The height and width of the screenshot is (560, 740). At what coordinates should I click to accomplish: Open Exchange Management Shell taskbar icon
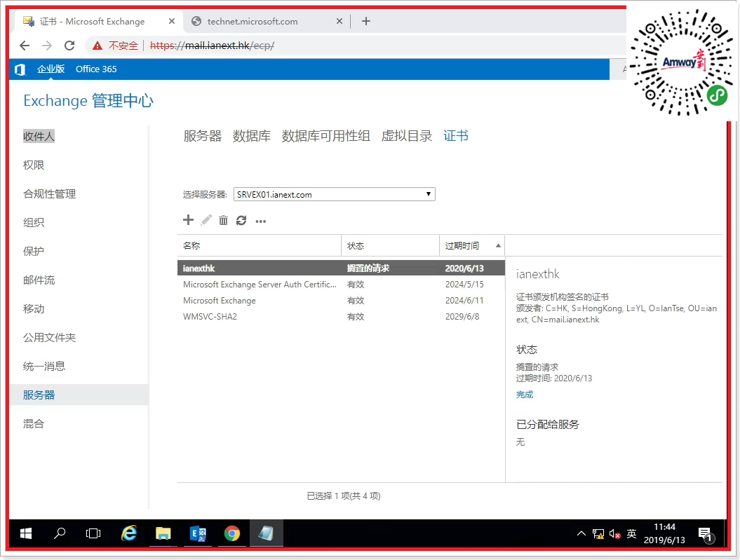[198, 533]
